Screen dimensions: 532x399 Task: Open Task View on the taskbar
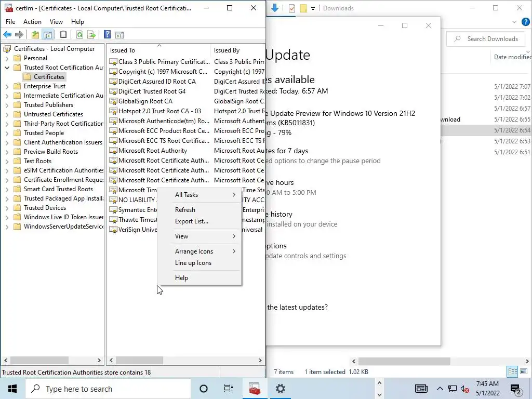pyautogui.click(x=229, y=389)
